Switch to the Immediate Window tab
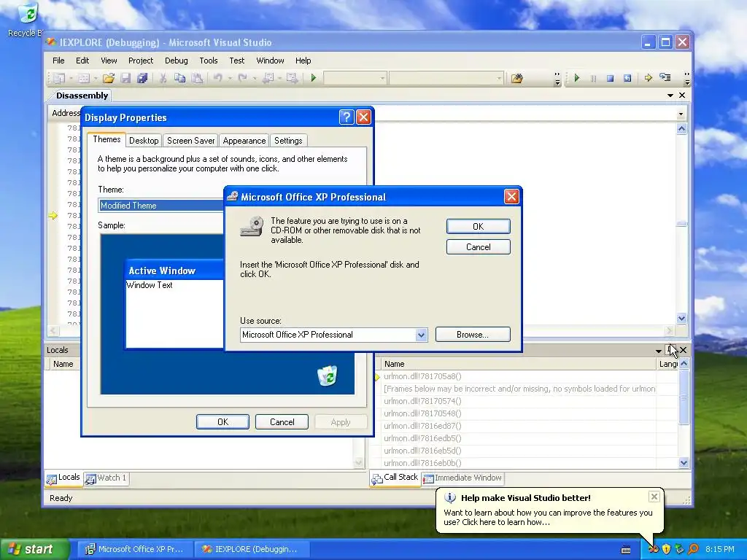Screen dimensions: 747x560 pyautogui.click(x=462, y=478)
